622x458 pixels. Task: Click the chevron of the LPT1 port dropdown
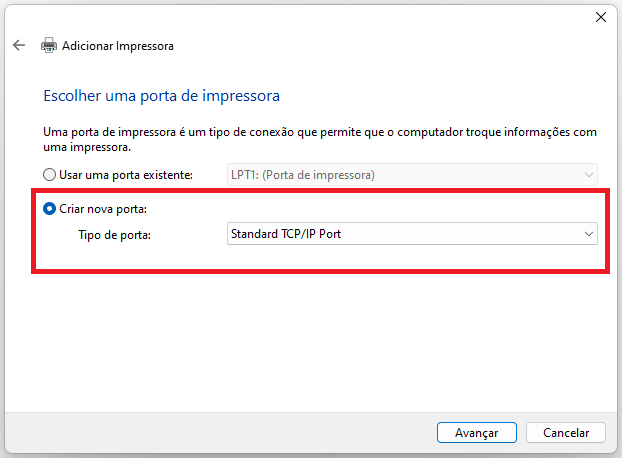coord(589,175)
